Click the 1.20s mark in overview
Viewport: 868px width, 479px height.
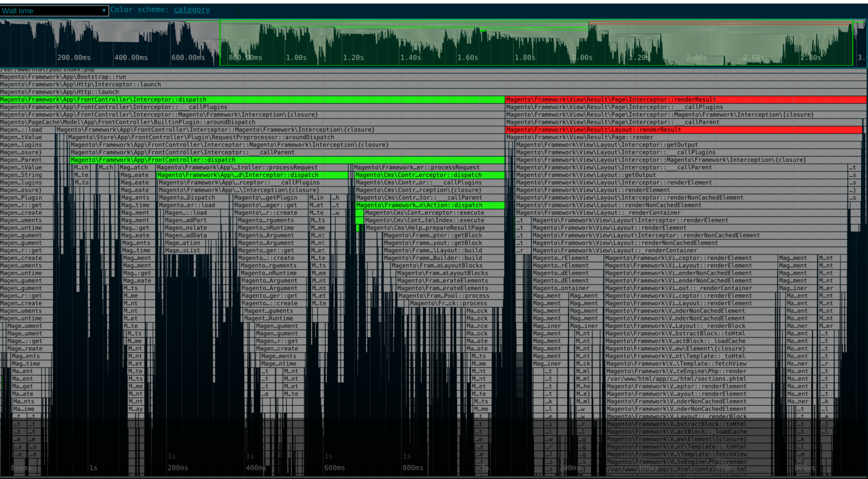(x=353, y=58)
